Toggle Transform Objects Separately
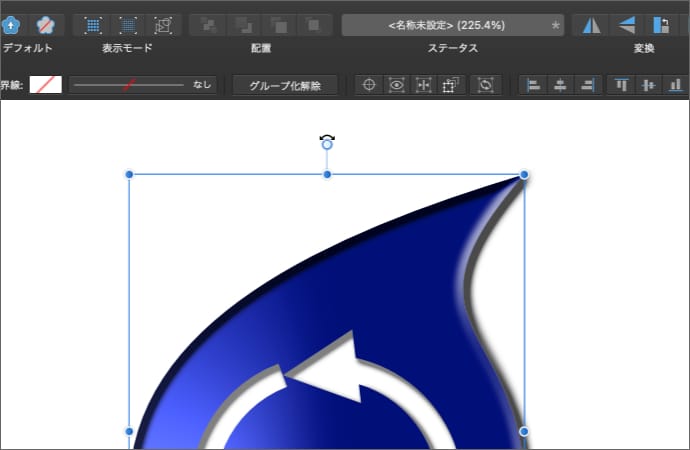Viewport: 690px width, 450px height. (x=423, y=85)
